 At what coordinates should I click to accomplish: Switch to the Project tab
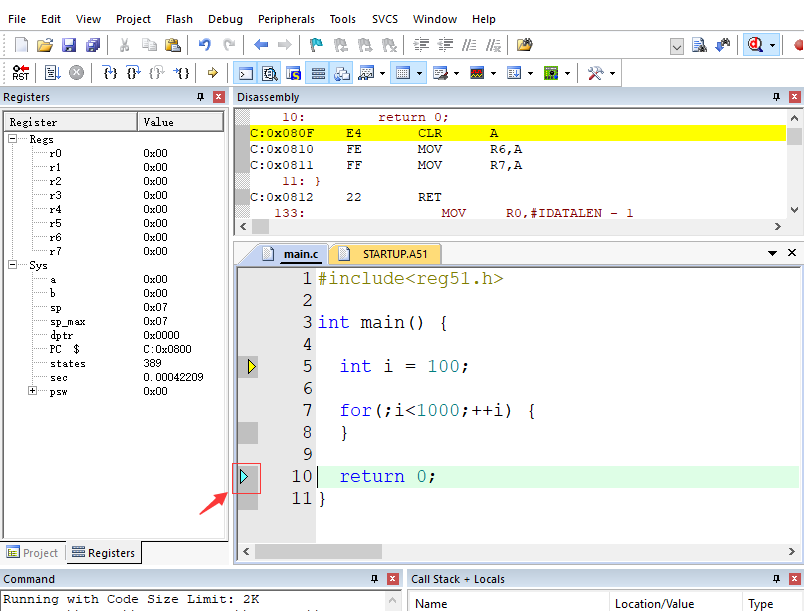[33, 553]
